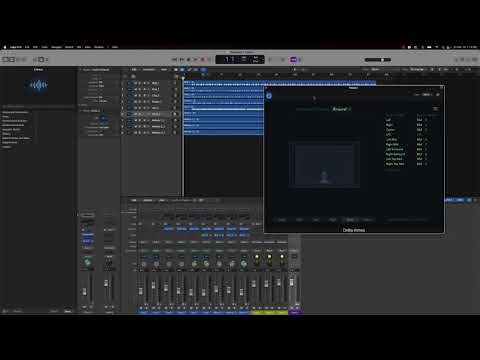The image size is (480, 360).
Task: Click the 'Right Top Mid' channel row
Action: point(407,164)
